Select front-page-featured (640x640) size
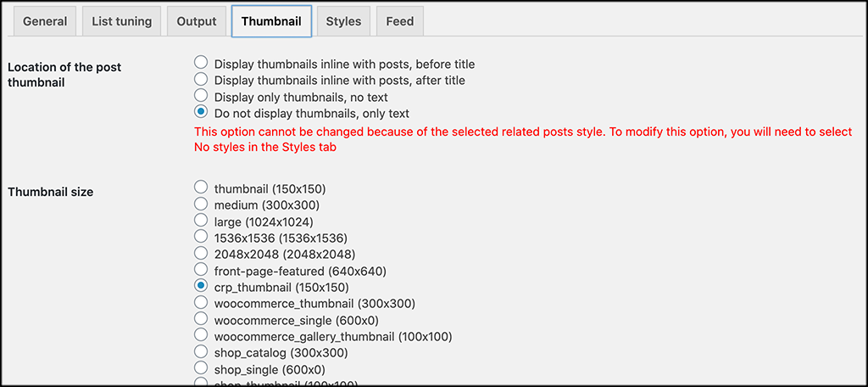The width and height of the screenshot is (868, 387). pyautogui.click(x=201, y=270)
